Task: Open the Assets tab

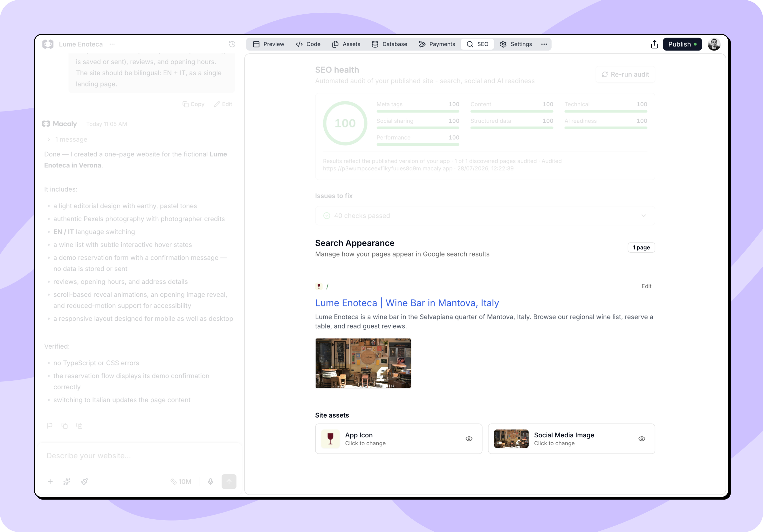Action: (x=346, y=44)
